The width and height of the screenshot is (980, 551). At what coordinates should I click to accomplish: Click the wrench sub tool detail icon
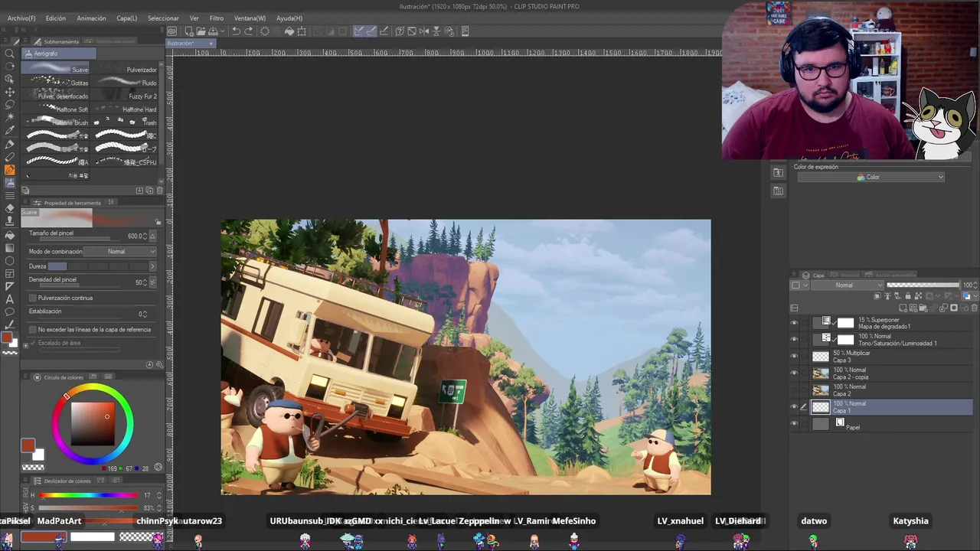point(160,365)
